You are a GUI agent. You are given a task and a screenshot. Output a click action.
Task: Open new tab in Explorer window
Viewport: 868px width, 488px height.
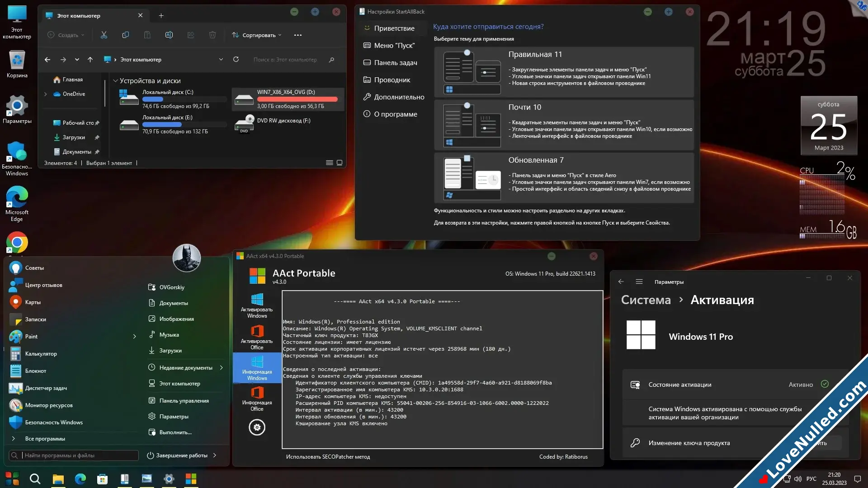coord(161,16)
